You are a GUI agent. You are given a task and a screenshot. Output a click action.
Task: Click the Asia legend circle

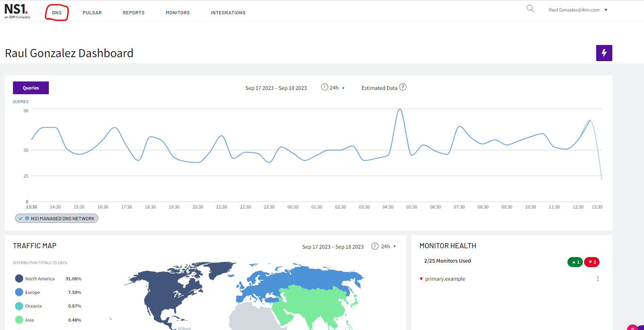click(19, 320)
